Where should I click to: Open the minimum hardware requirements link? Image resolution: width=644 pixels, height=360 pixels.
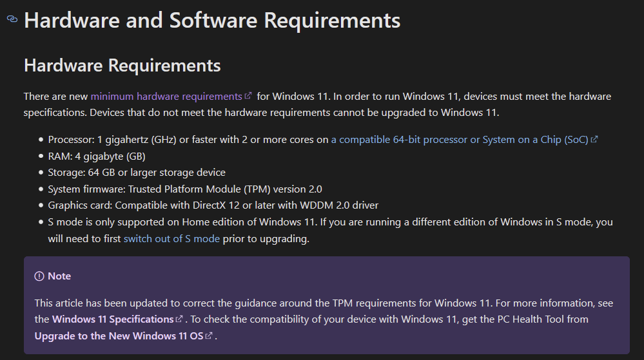166,97
